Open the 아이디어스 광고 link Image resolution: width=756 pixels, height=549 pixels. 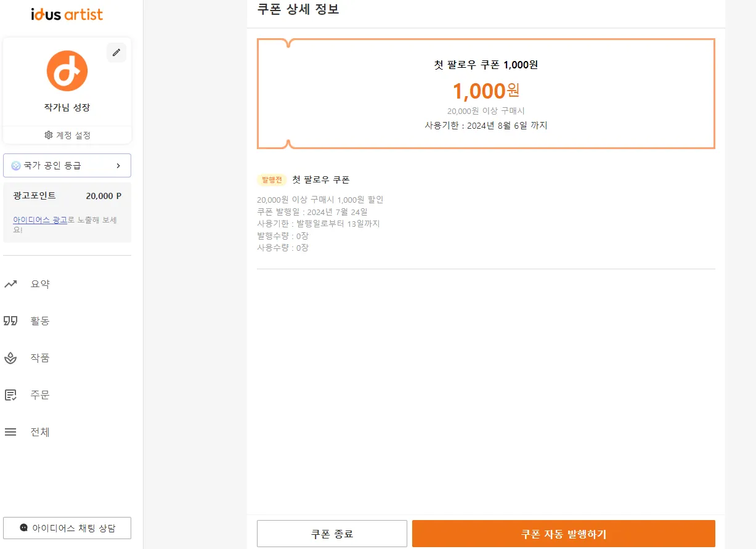point(40,220)
